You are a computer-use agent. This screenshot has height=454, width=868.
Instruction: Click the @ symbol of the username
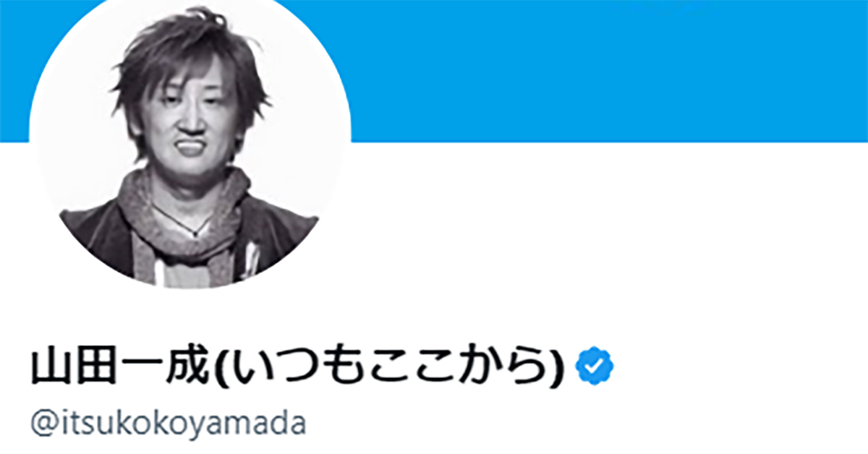point(42,424)
